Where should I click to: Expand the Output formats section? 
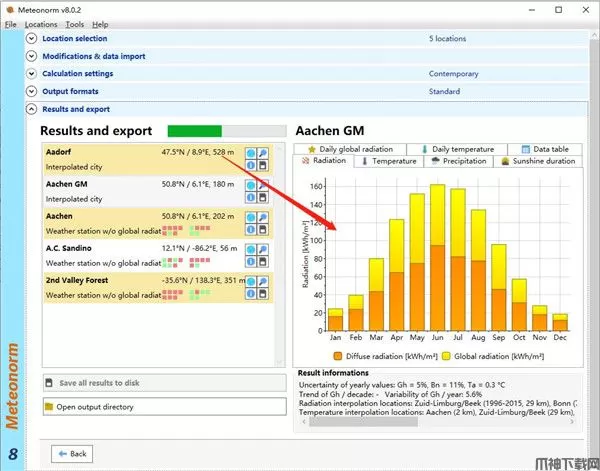(x=32, y=91)
